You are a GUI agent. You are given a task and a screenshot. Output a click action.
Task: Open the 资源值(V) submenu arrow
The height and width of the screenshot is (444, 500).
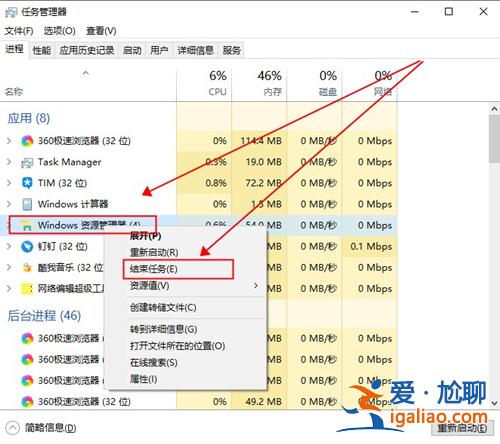(256, 286)
